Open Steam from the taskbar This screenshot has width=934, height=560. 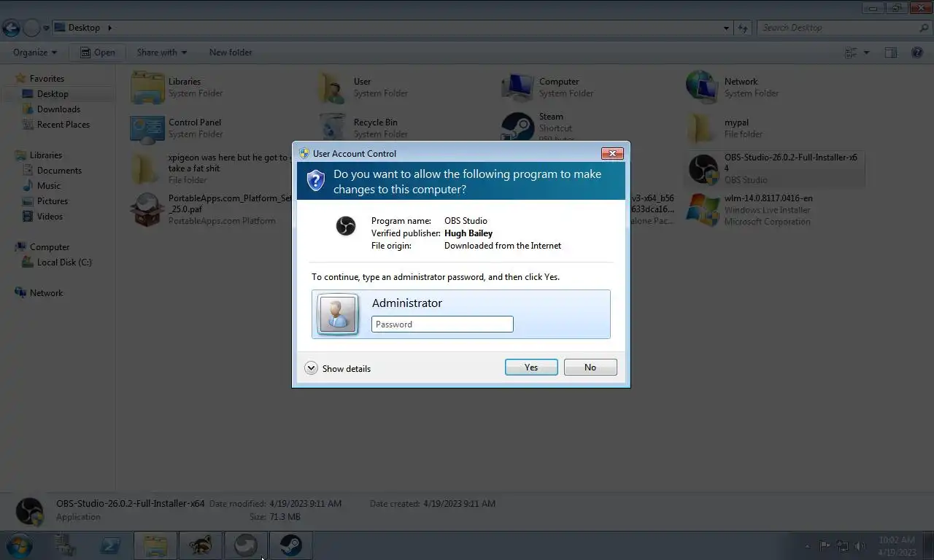290,545
